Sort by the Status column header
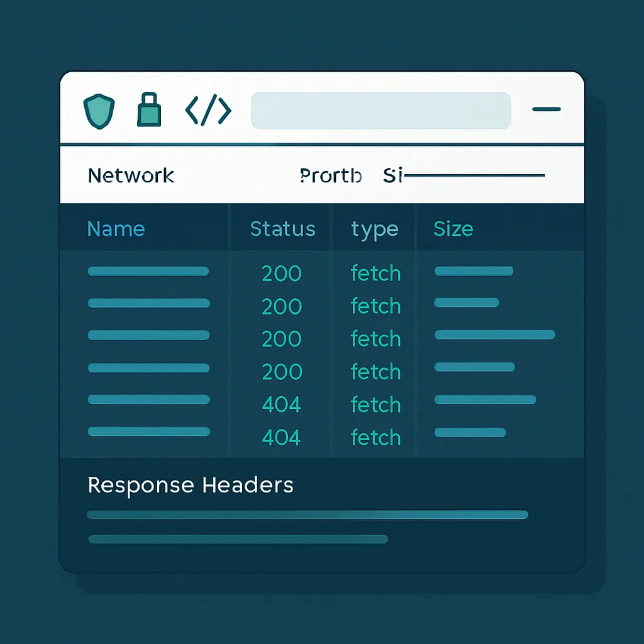 point(282,229)
